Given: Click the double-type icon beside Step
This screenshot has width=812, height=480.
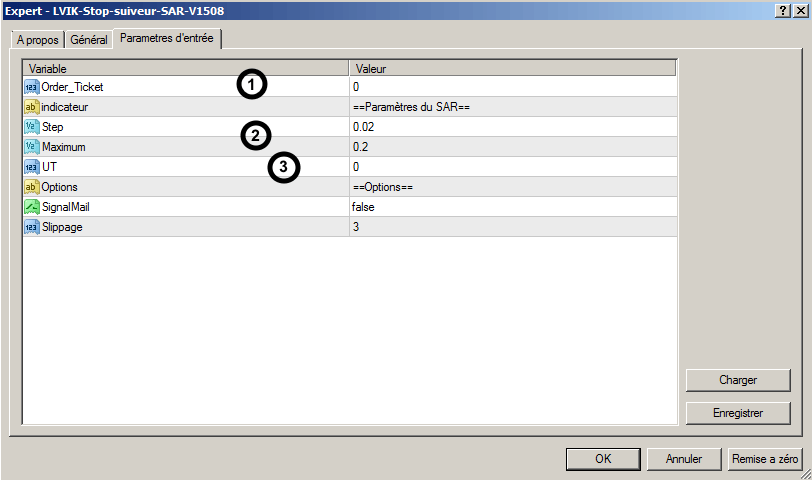Looking at the screenshot, I should (31, 127).
